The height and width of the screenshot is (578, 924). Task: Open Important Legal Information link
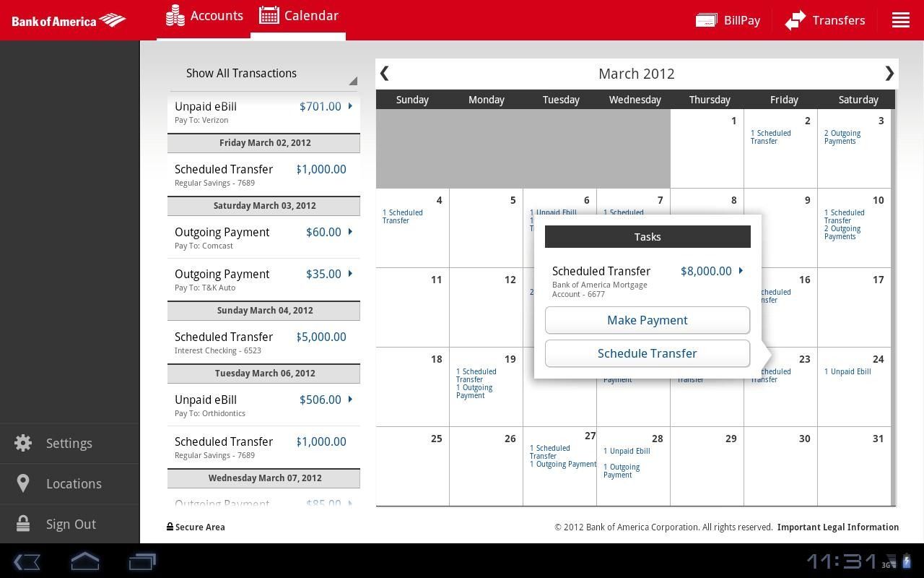point(837,527)
